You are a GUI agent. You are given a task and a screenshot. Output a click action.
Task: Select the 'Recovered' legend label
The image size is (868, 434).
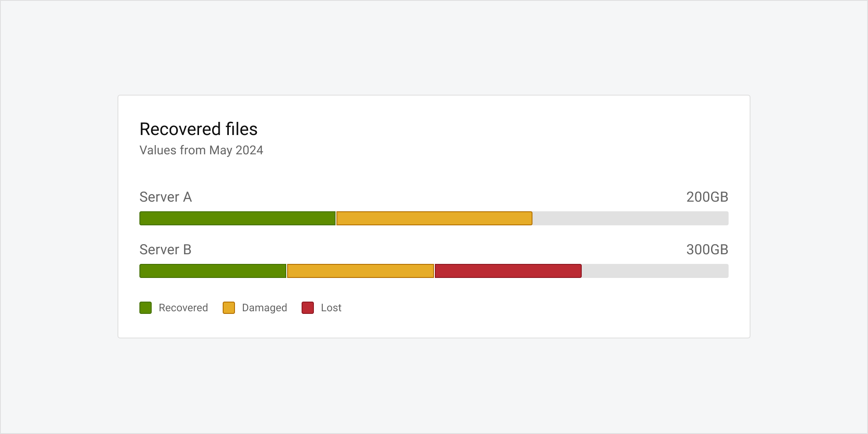coord(183,308)
